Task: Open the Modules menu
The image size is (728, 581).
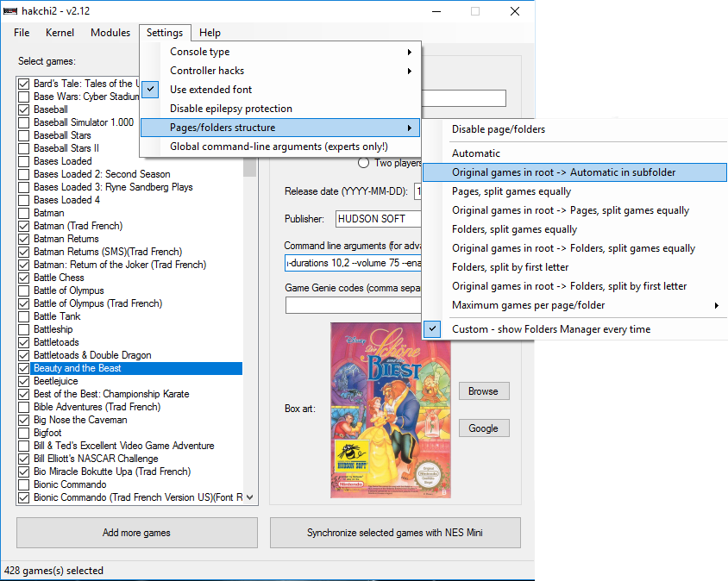Action: (110, 33)
